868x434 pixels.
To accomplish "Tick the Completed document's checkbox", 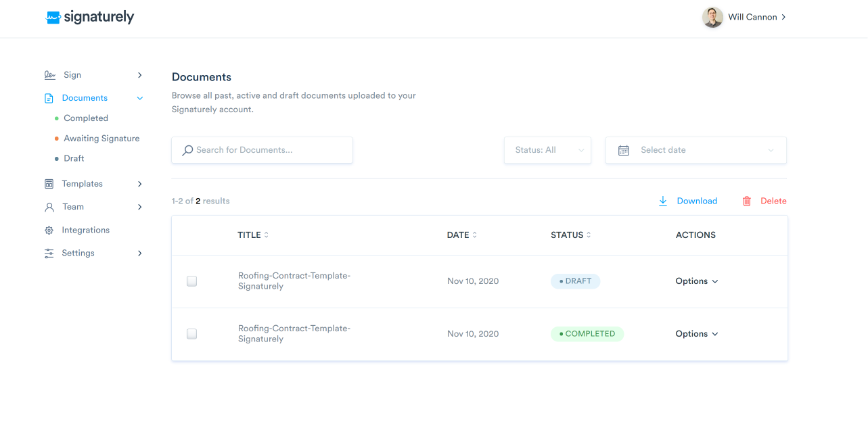I will click(192, 334).
